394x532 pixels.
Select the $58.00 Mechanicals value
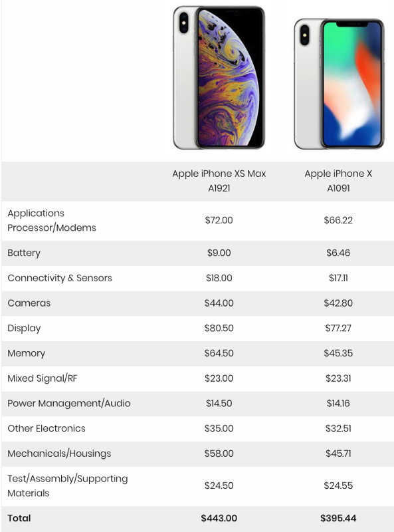coord(219,454)
